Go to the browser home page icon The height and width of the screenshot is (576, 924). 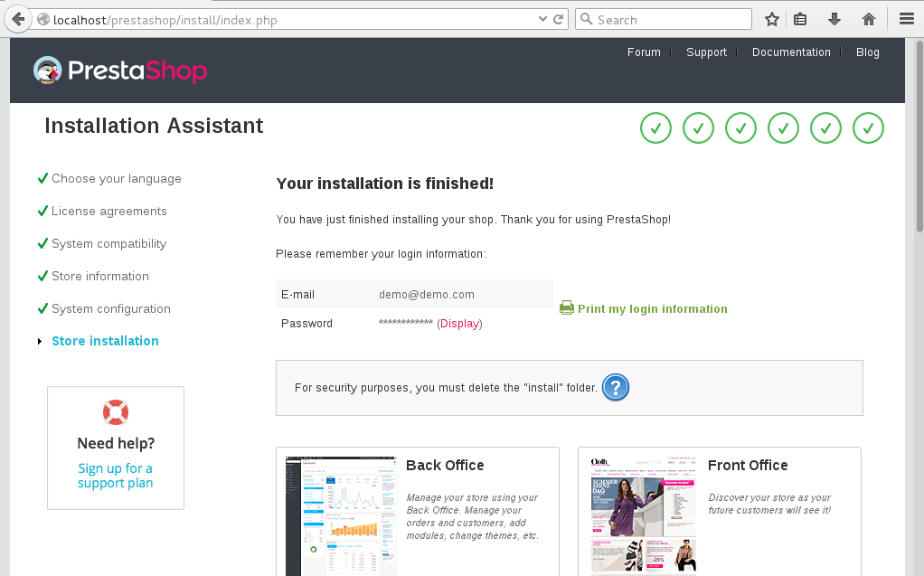tap(868, 20)
